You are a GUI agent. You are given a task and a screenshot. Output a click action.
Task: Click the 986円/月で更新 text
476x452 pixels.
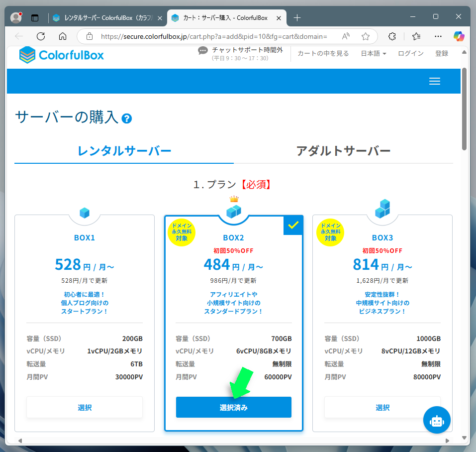(233, 281)
